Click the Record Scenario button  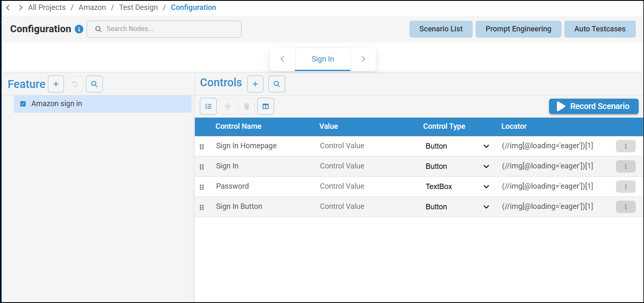tap(593, 107)
